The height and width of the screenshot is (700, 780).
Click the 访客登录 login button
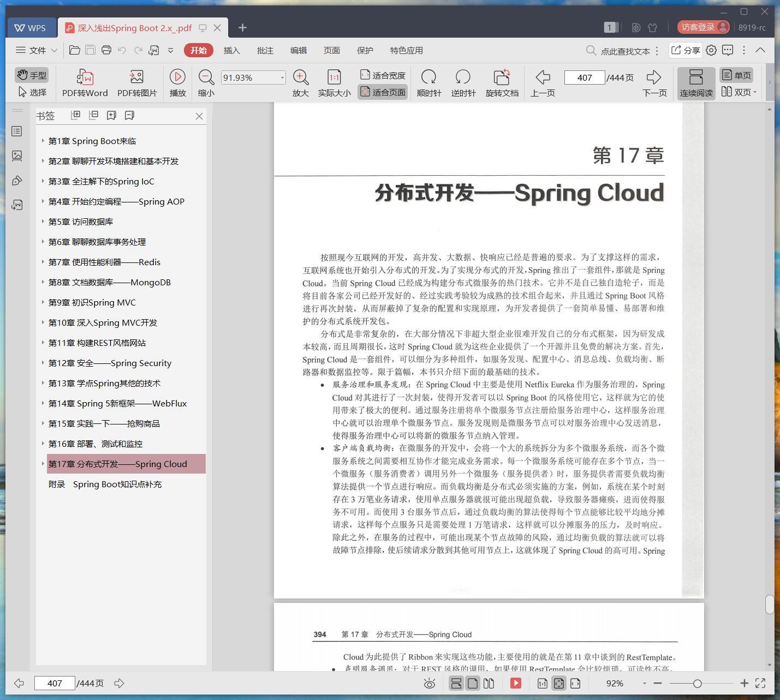click(x=703, y=27)
